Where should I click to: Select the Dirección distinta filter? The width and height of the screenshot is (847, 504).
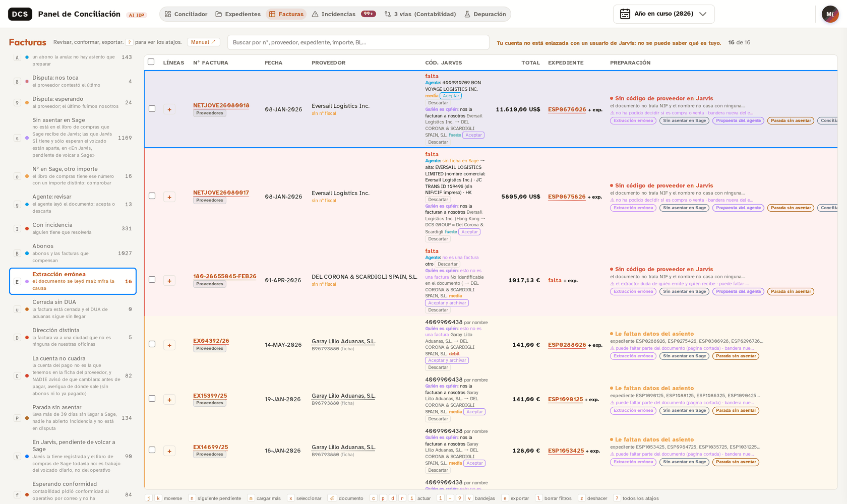[73, 337]
